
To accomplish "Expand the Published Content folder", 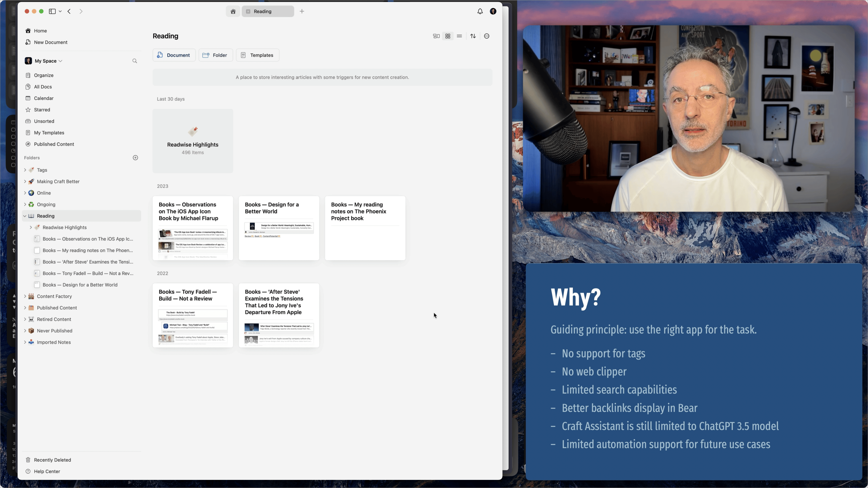I will pyautogui.click(x=25, y=307).
